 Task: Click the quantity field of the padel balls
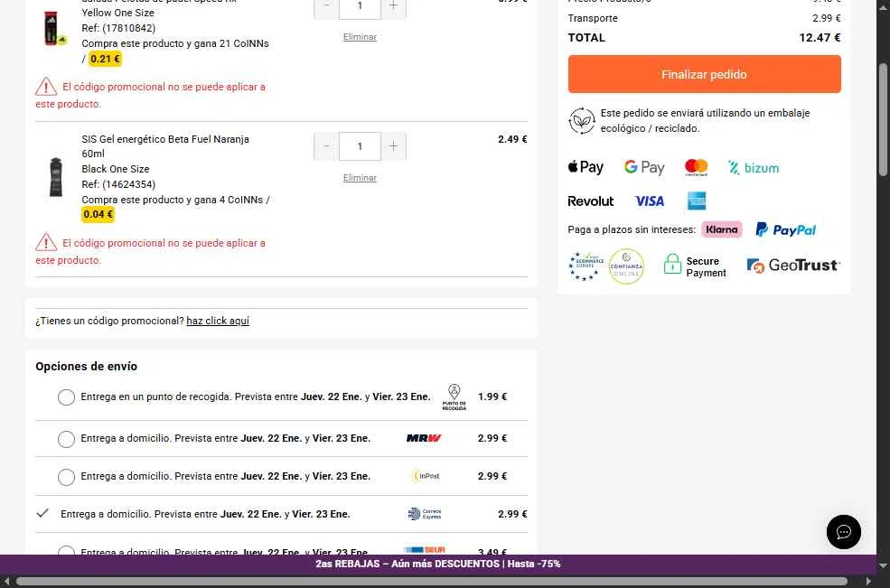pyautogui.click(x=360, y=7)
